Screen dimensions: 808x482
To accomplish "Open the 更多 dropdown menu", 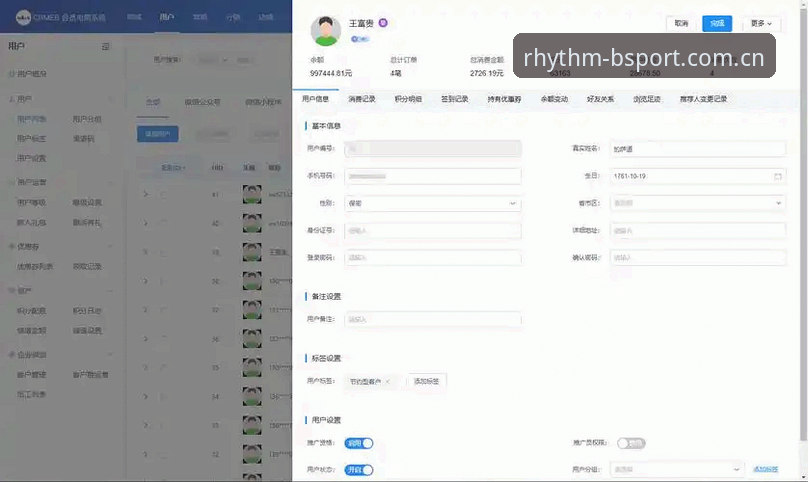I will click(761, 23).
